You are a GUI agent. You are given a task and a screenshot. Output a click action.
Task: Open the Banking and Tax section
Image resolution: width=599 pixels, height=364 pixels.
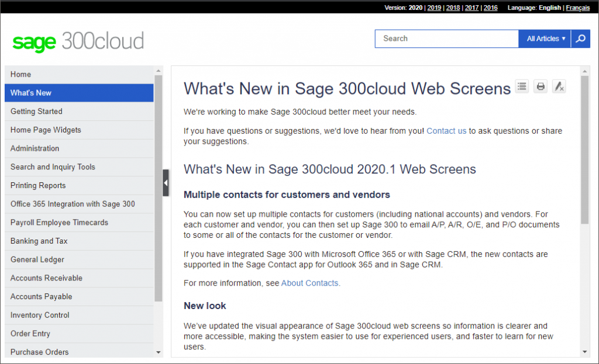pos(79,241)
